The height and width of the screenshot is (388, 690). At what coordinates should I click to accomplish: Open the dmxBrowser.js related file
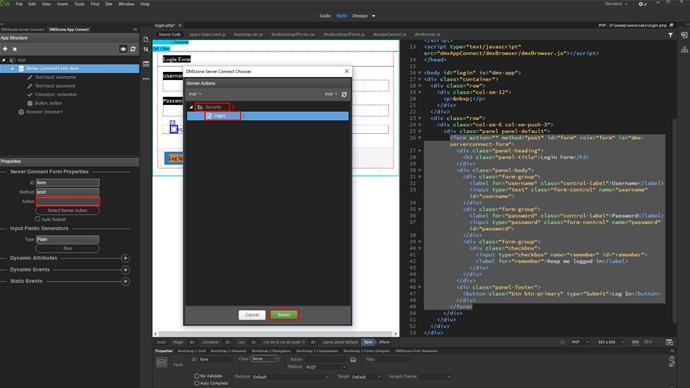[x=427, y=34]
